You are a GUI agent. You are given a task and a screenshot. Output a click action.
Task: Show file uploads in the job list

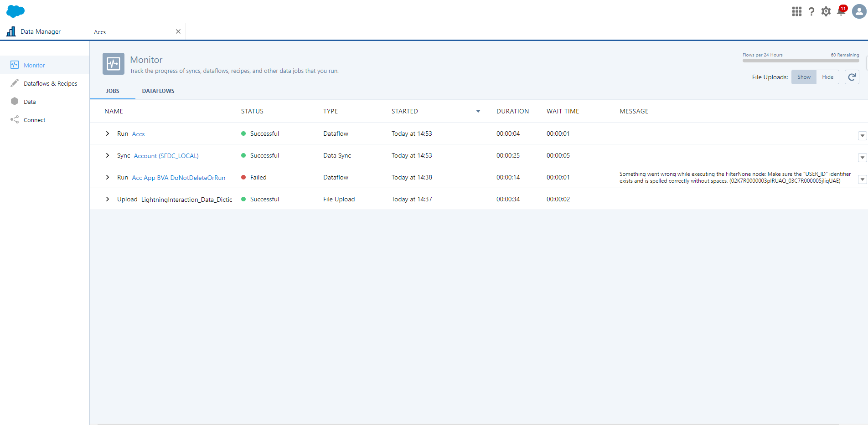803,77
